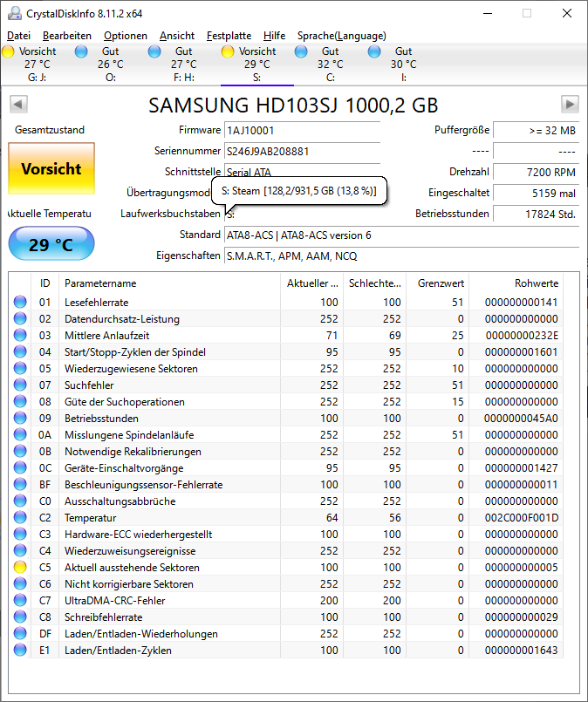
Task: Select the F: H: disk tab
Action: [x=183, y=64]
